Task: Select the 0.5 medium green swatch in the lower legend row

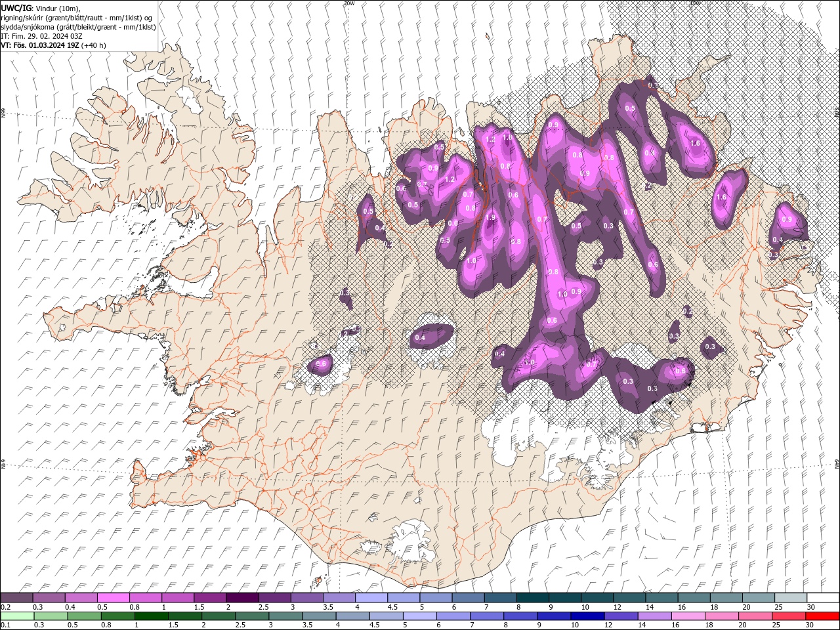Action: click(x=84, y=616)
